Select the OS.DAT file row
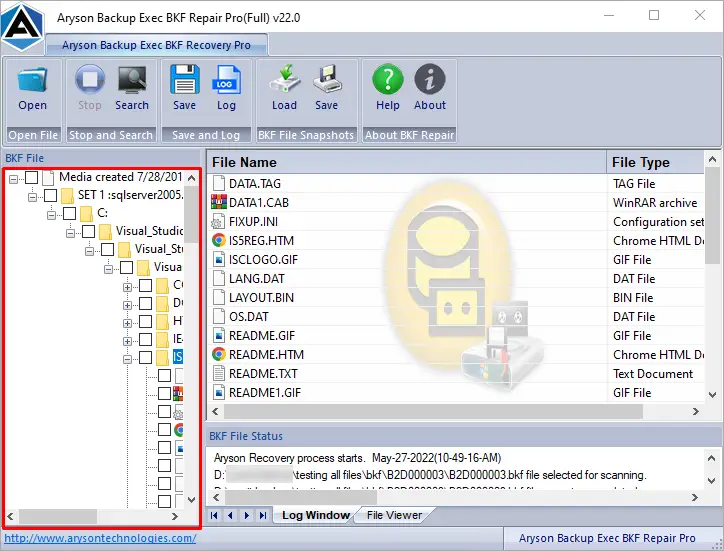This screenshot has width=724, height=551. tap(457, 316)
